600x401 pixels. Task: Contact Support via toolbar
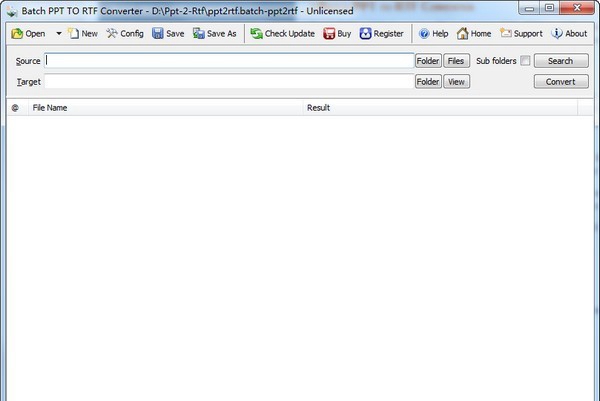521,34
